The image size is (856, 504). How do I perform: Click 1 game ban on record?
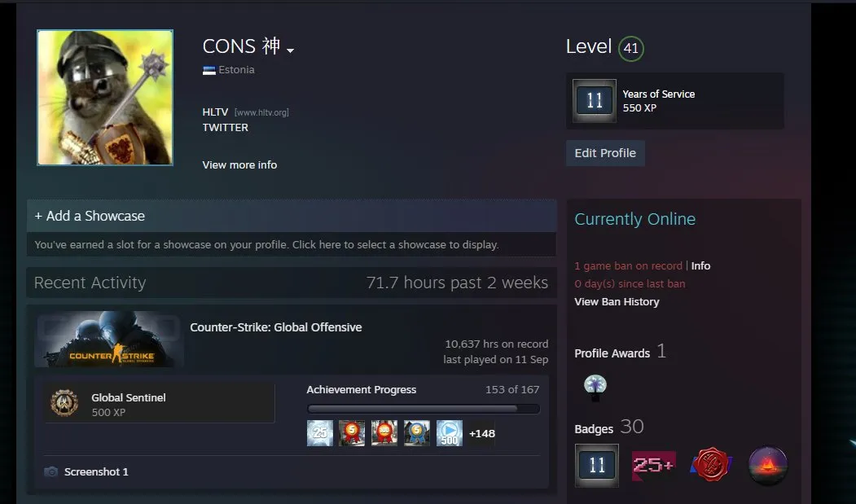point(628,266)
